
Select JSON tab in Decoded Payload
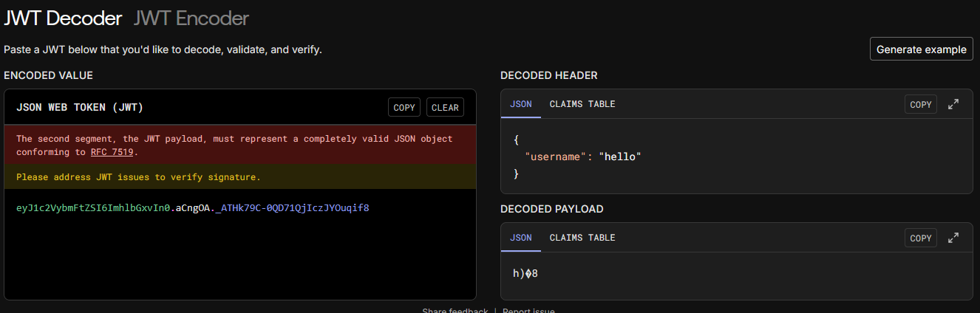(521, 238)
